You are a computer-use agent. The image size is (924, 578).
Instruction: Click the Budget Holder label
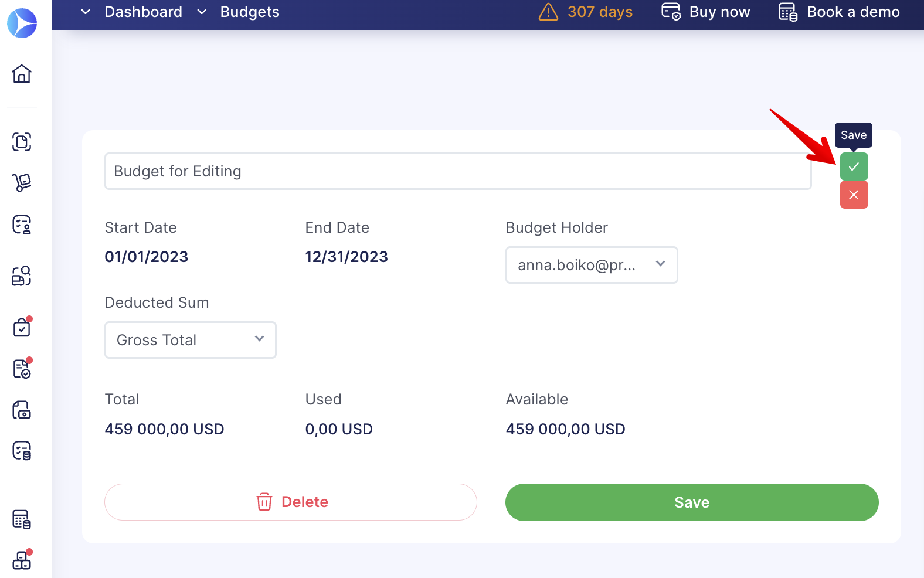click(556, 227)
